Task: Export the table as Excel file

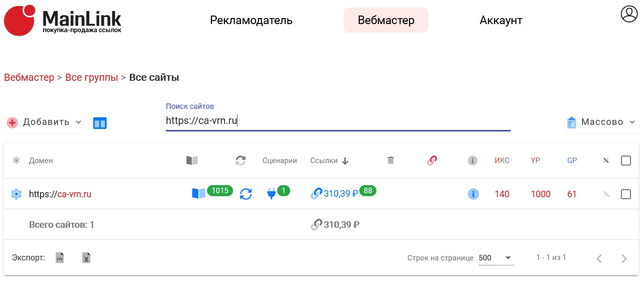Action: [86, 258]
